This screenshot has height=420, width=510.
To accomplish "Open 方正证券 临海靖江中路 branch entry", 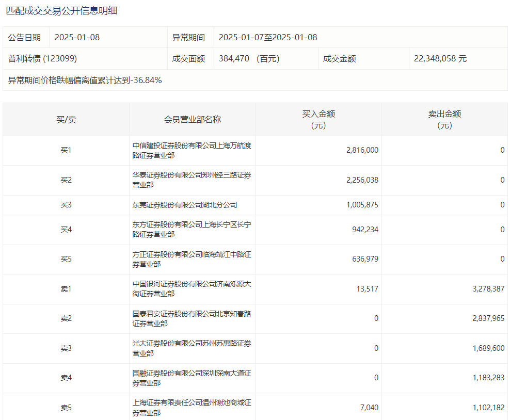I will (192, 259).
